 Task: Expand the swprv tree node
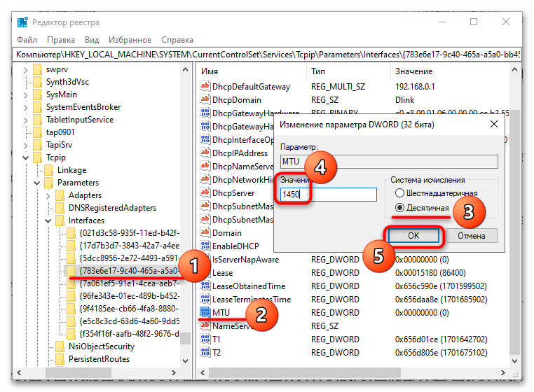(25, 70)
